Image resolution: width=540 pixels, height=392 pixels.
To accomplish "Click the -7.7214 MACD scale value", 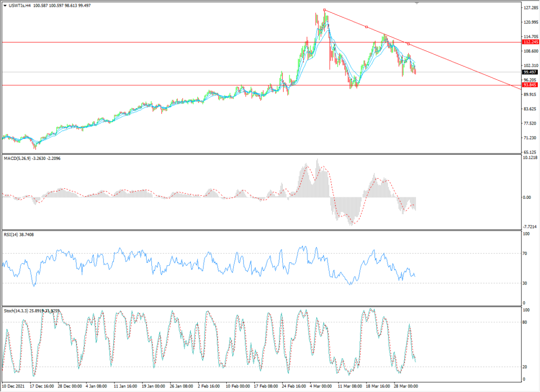I will tap(529, 227).
